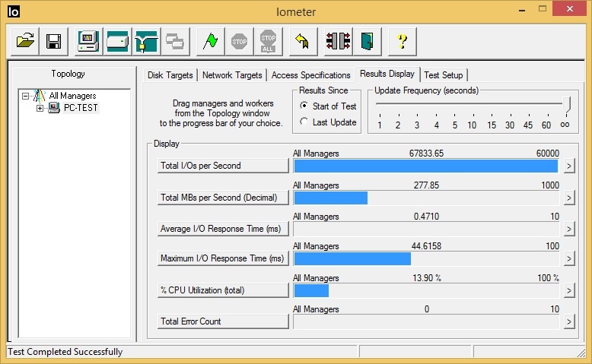Start a new manager computer icon
Image resolution: width=592 pixels, height=364 pixels.
pos(88,42)
